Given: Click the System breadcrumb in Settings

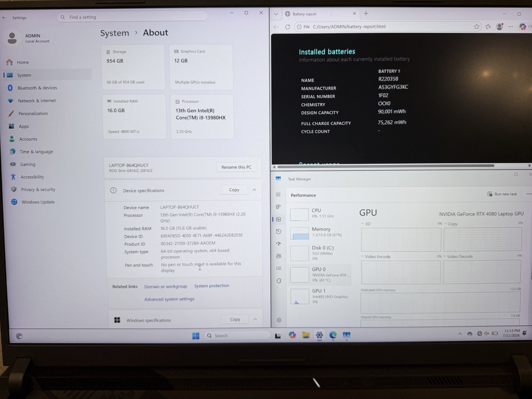Looking at the screenshot, I should click(114, 33).
